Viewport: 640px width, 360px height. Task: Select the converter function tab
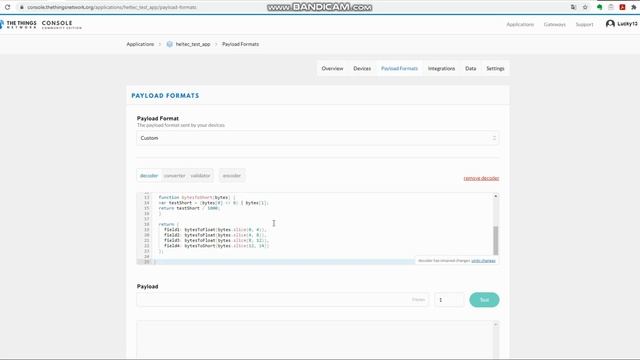point(174,176)
